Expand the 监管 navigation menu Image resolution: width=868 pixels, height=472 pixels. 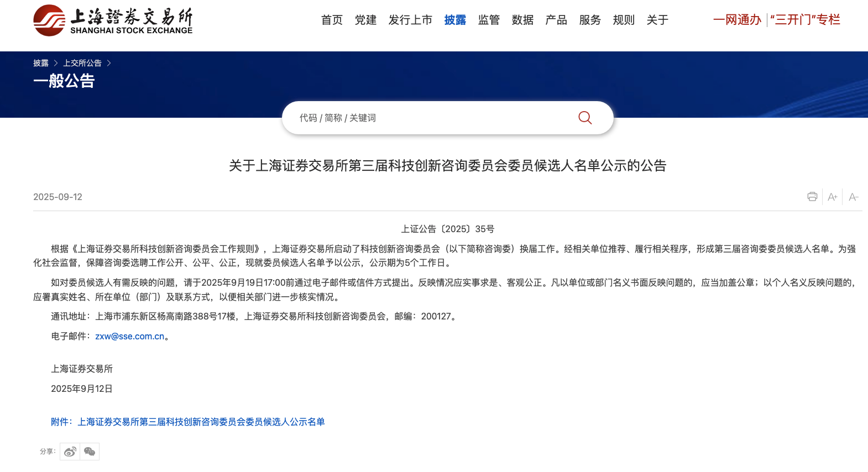[489, 20]
